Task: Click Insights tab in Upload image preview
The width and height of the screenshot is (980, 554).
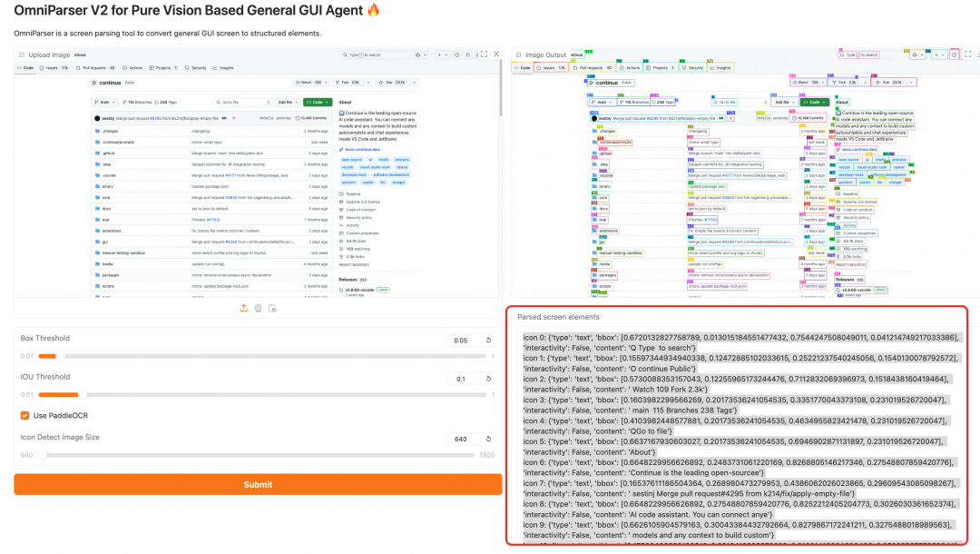Action: [223, 67]
